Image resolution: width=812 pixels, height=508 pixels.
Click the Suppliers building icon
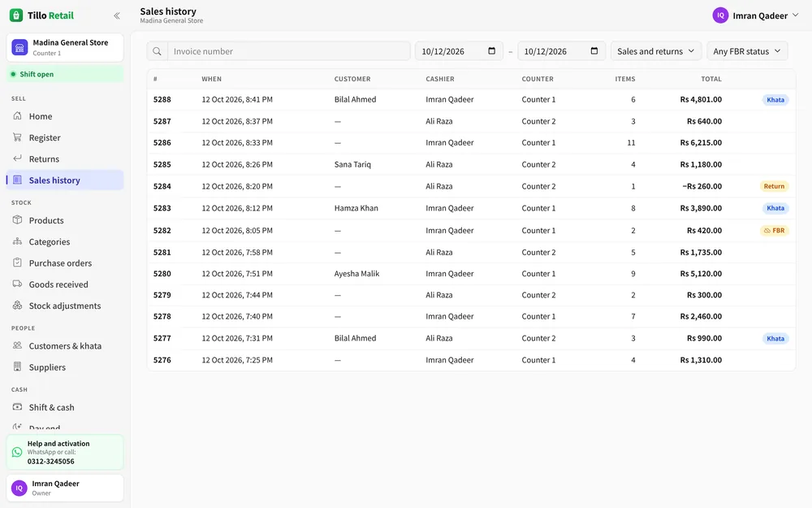coord(18,367)
